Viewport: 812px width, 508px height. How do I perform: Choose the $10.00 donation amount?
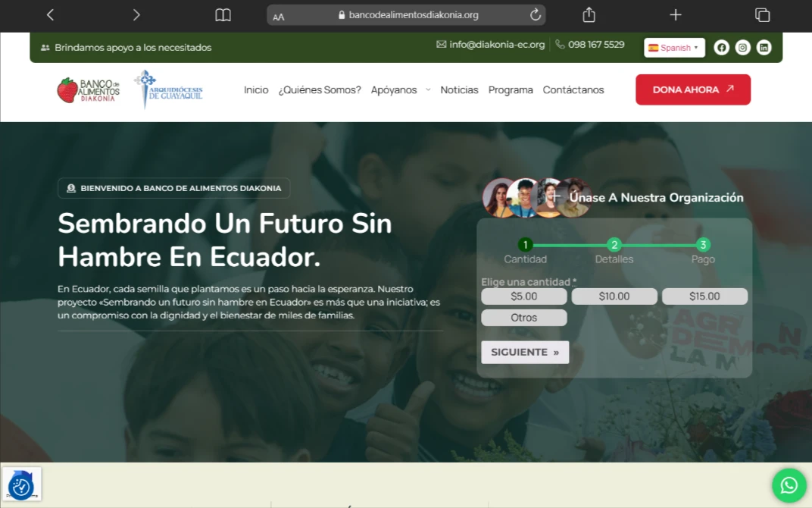(614, 296)
